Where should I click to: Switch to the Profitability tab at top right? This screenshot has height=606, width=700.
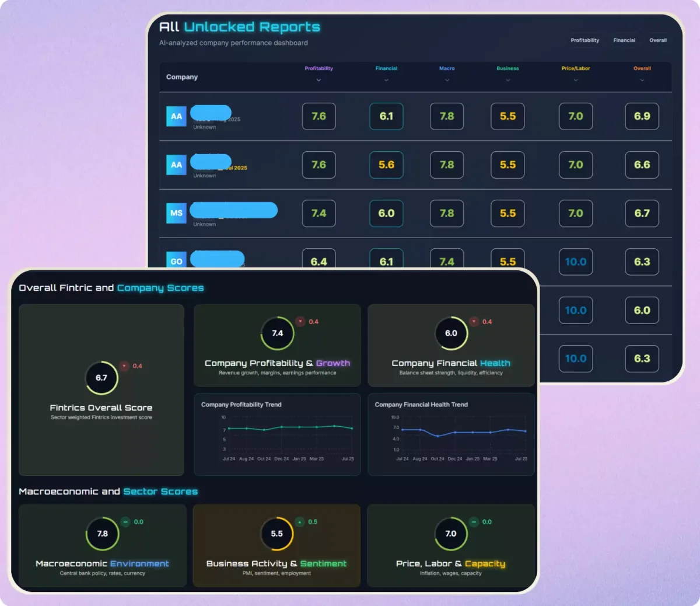(585, 40)
